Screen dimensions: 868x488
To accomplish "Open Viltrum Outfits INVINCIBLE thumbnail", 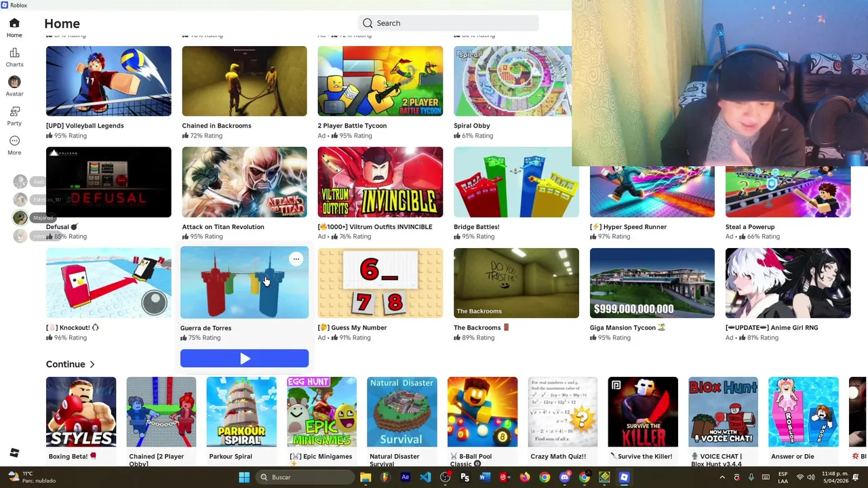I will [380, 182].
